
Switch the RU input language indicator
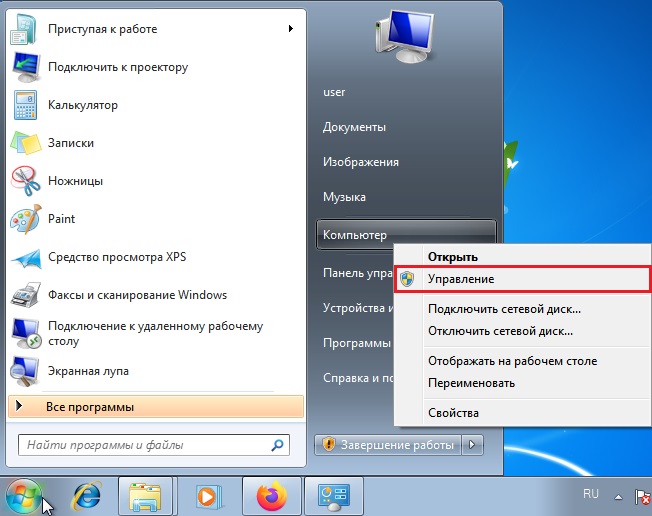point(590,494)
